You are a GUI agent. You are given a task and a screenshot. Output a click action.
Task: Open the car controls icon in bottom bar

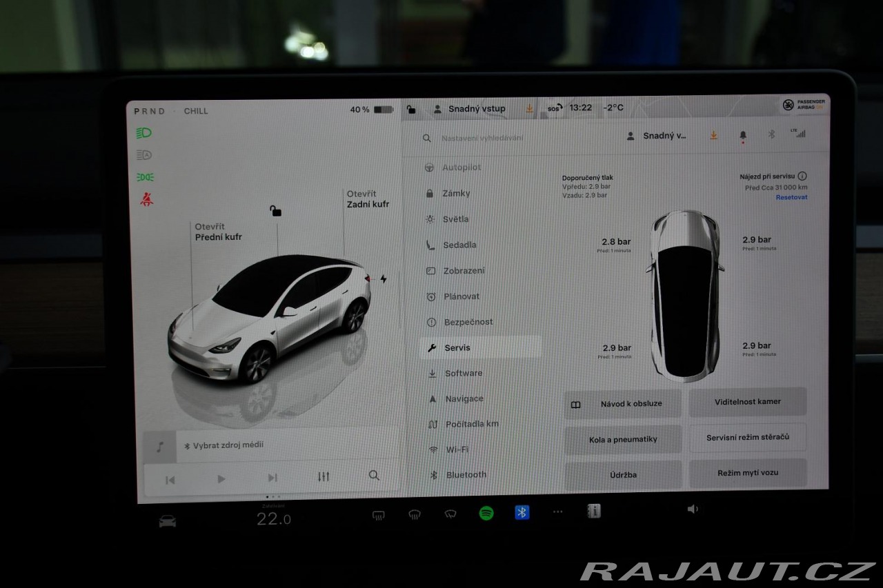coord(168,521)
